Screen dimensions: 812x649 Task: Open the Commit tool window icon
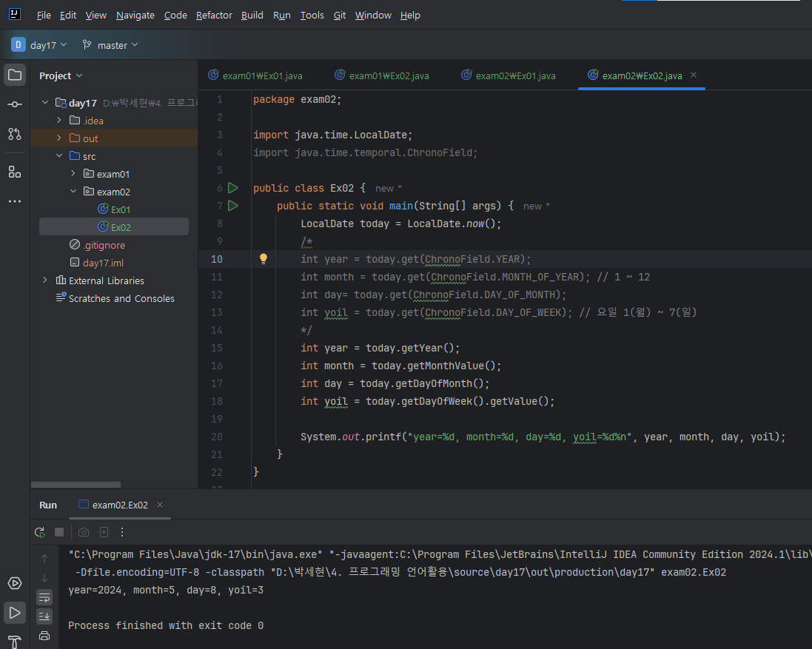coord(15,104)
